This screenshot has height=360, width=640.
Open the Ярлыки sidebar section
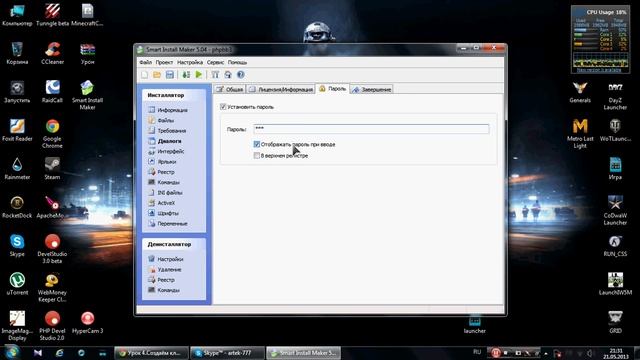[162, 162]
